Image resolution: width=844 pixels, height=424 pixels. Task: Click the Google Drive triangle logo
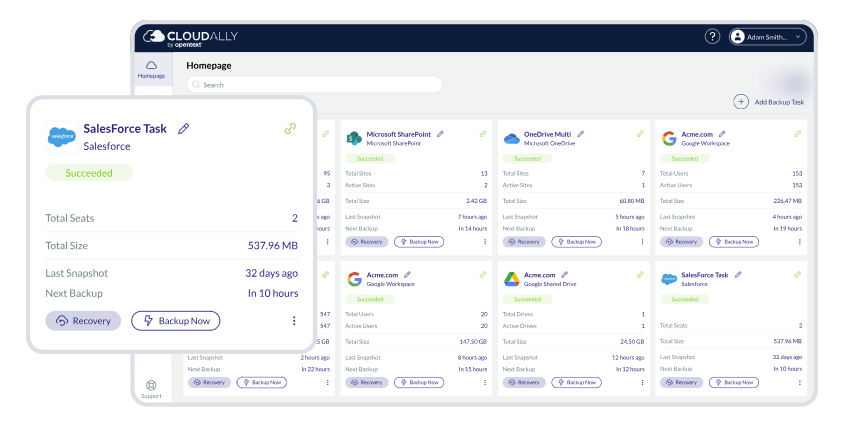[x=511, y=279]
